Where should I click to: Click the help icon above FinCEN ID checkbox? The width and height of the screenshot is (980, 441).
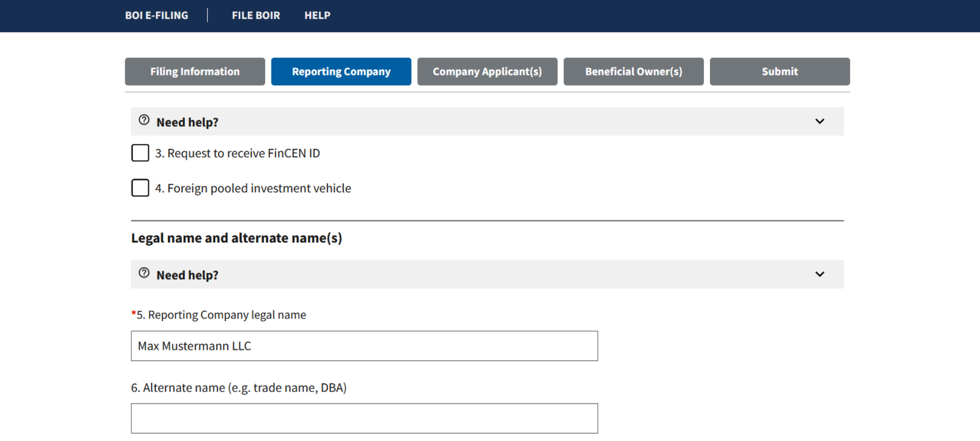(x=144, y=120)
